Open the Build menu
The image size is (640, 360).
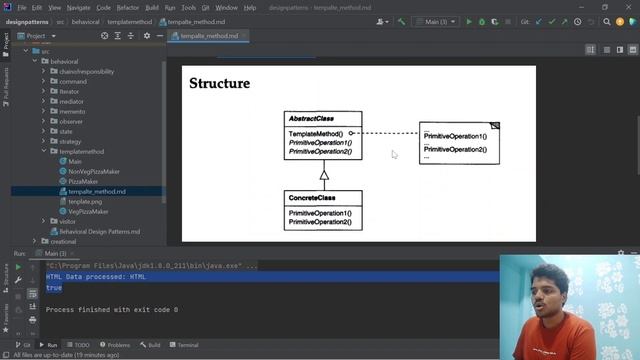click(x=152, y=8)
